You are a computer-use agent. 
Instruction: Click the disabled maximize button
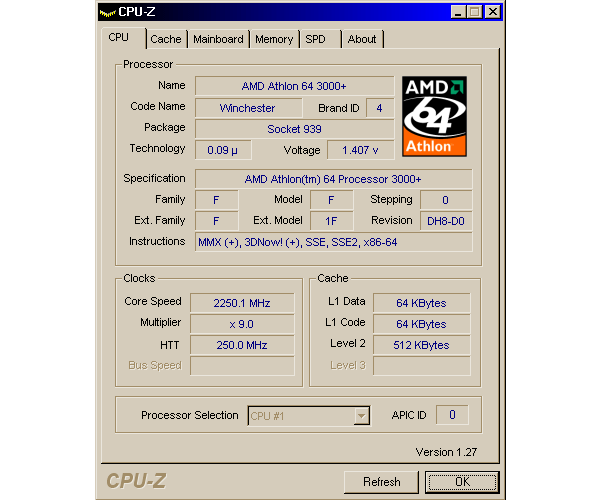tap(475, 12)
